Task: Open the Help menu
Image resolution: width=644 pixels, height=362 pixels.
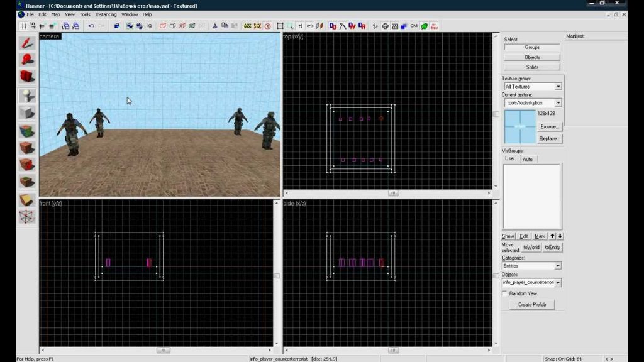Action: 147,14
